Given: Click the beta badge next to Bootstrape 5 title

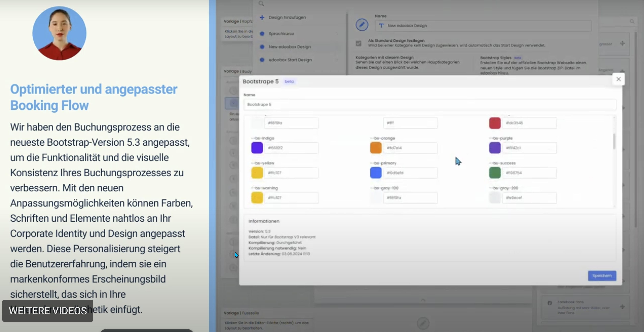Looking at the screenshot, I should click(x=289, y=82).
